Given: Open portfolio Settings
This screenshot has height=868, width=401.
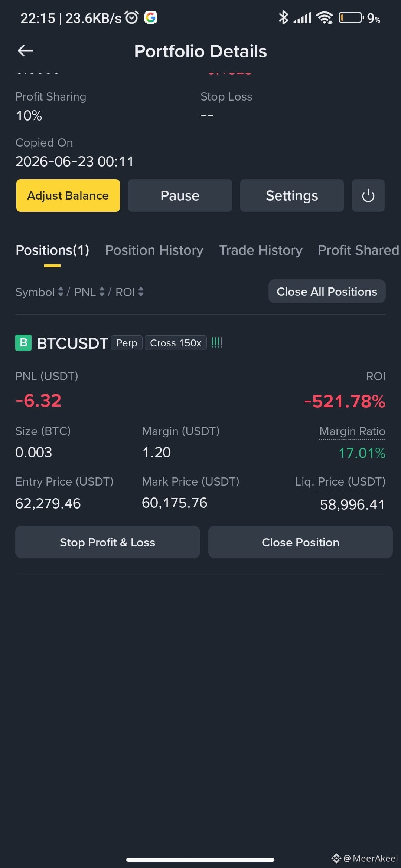Looking at the screenshot, I should point(292,195).
